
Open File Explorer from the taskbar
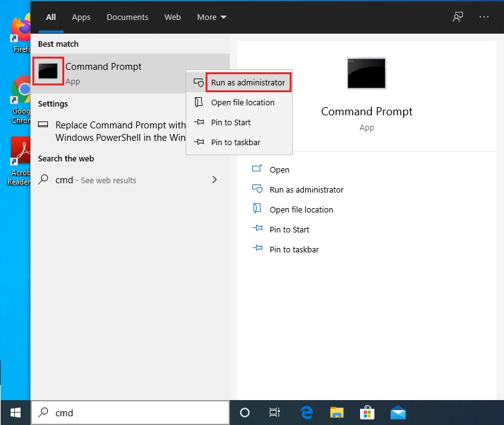[x=336, y=412]
